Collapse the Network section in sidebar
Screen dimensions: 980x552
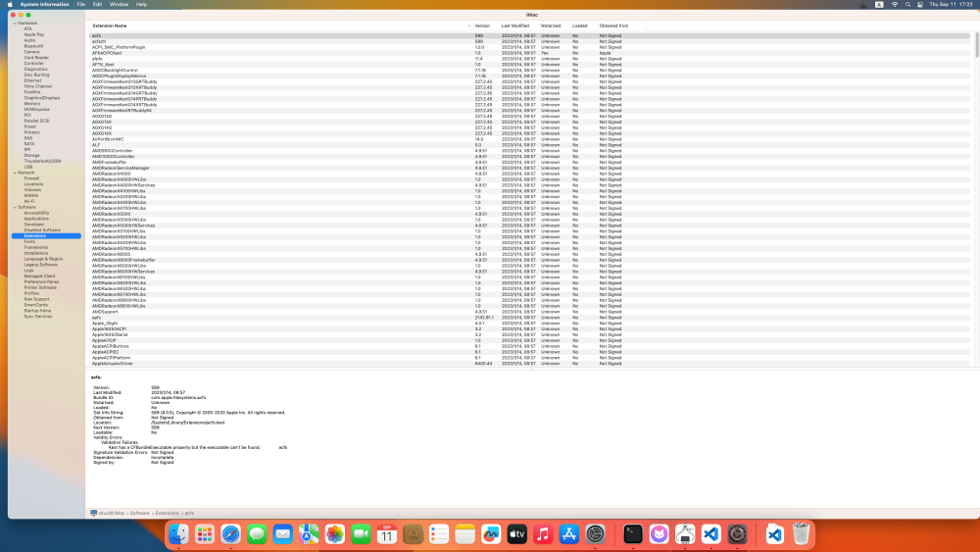point(15,173)
